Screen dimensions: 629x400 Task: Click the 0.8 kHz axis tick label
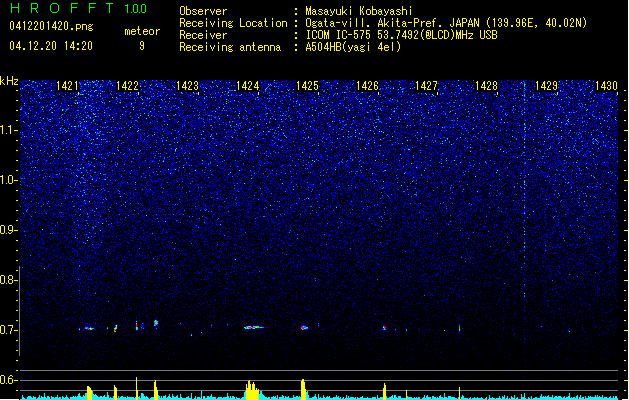[9, 280]
